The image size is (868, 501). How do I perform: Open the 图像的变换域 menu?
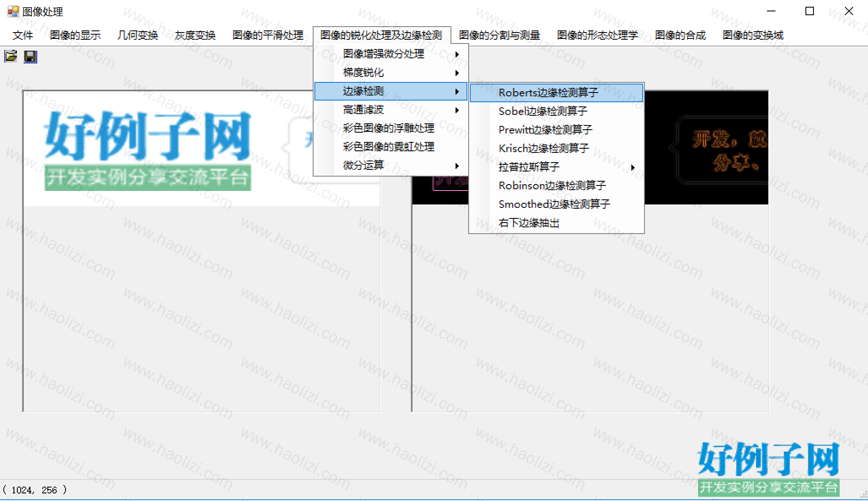[753, 35]
